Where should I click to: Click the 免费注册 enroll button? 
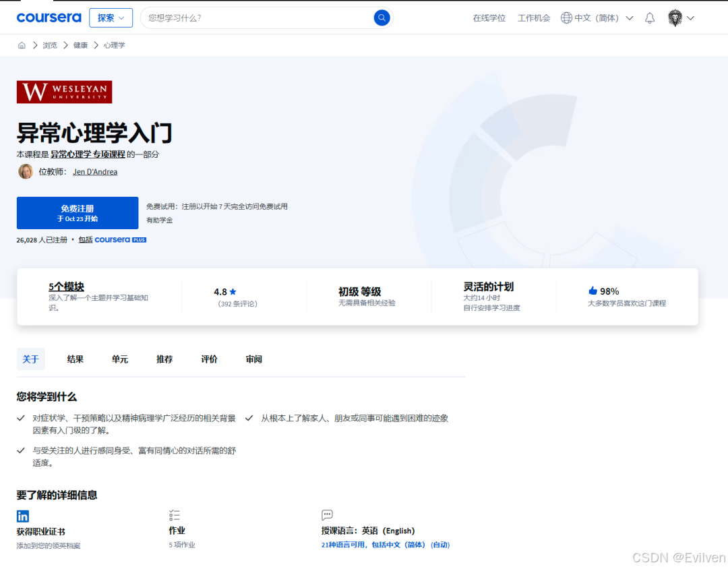pos(78,213)
